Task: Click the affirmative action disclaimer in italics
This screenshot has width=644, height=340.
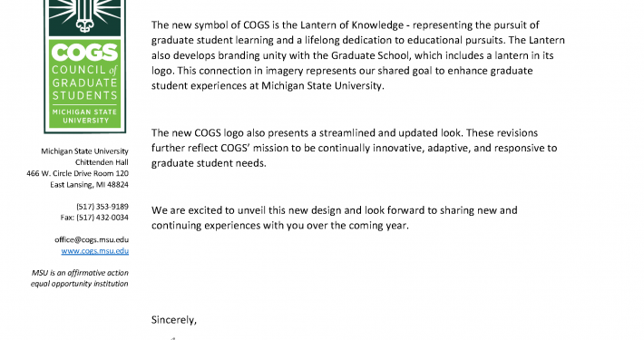Action: (80, 278)
